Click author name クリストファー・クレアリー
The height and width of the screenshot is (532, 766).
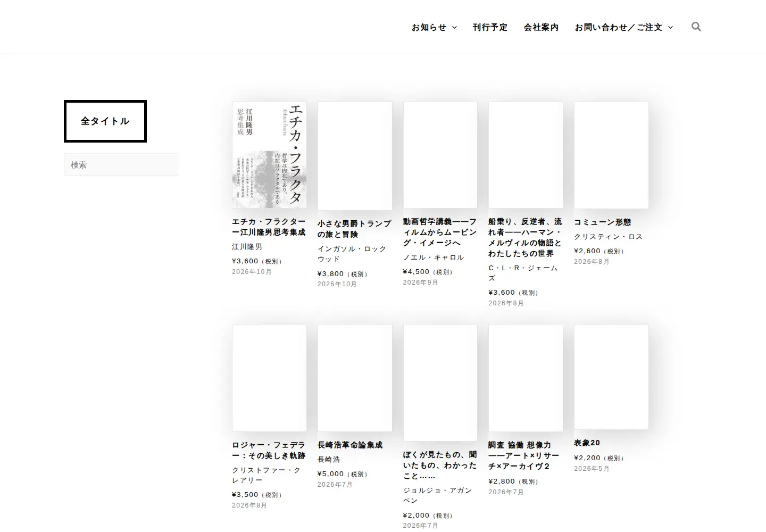(267, 475)
